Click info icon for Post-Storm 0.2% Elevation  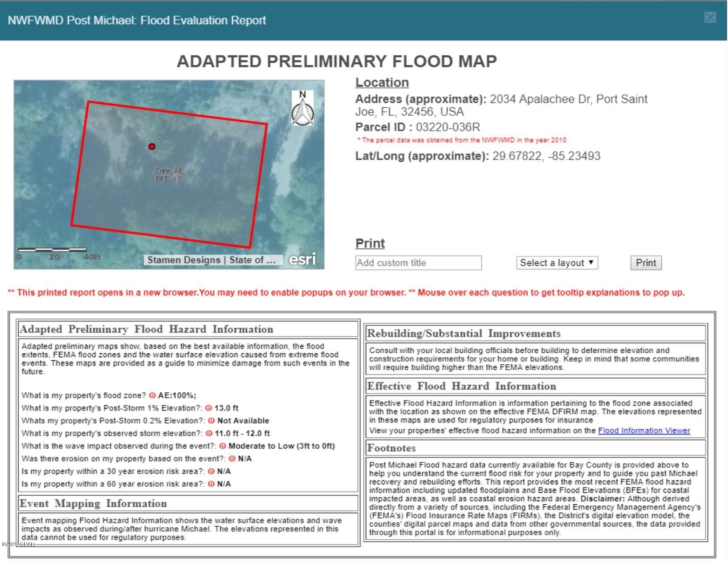[211, 421]
